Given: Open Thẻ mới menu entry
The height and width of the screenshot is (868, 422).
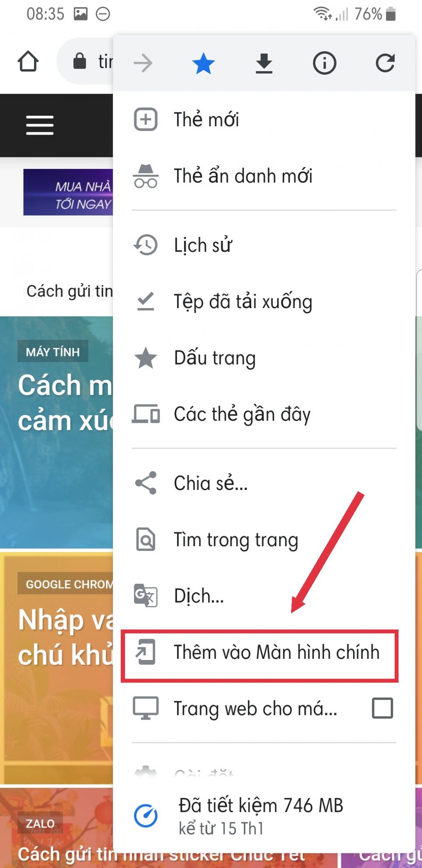Looking at the screenshot, I should (264, 119).
